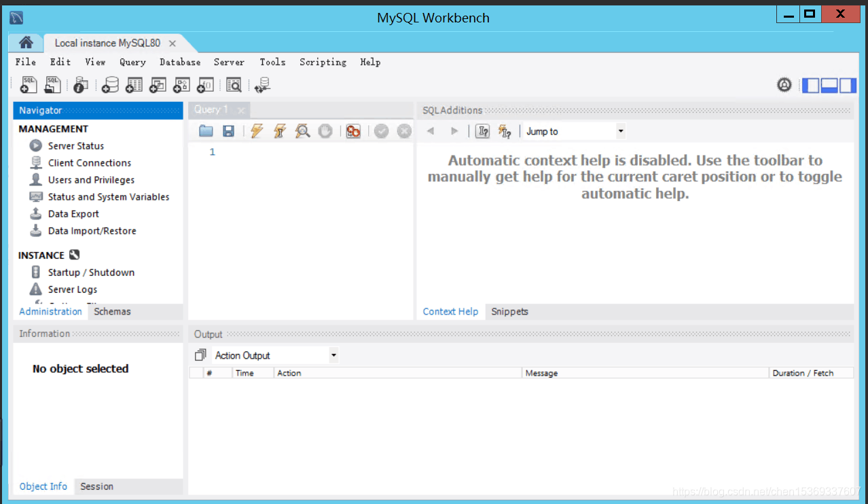Execute the statement under the cursor icon

tap(279, 131)
